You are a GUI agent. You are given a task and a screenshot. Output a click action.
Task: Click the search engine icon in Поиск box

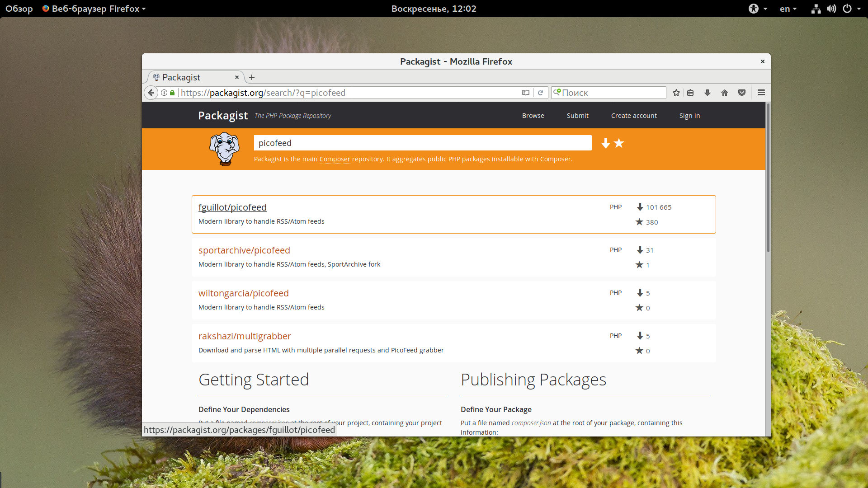(x=557, y=92)
